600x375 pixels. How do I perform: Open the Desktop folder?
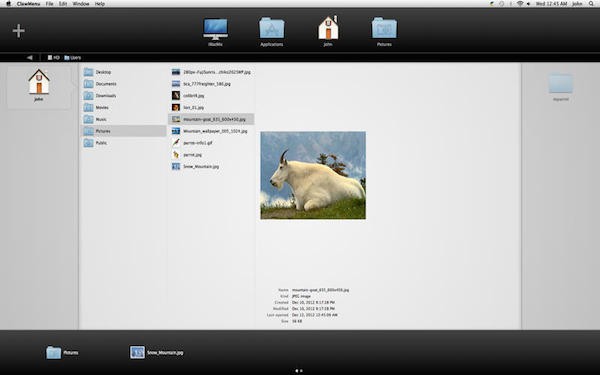point(123,72)
